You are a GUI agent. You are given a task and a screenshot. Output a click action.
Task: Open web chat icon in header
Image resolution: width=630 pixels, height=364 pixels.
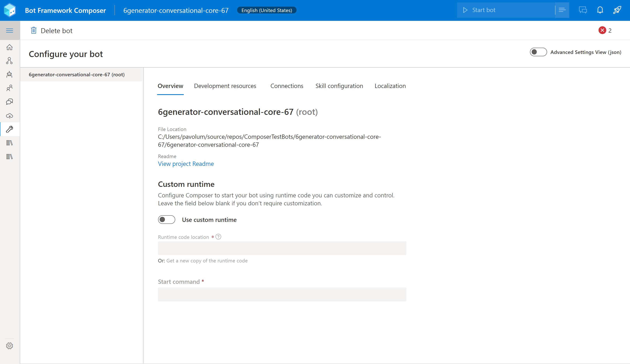click(x=583, y=10)
